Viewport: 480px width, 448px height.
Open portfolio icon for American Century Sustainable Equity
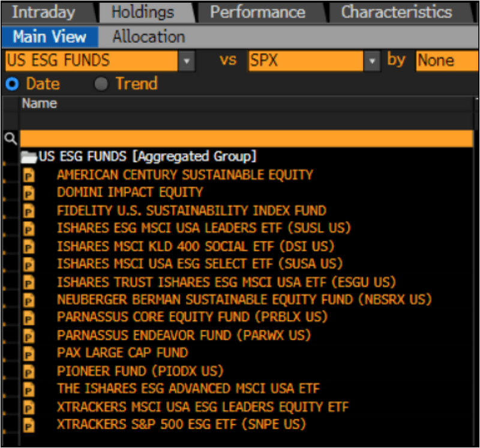[x=28, y=175]
